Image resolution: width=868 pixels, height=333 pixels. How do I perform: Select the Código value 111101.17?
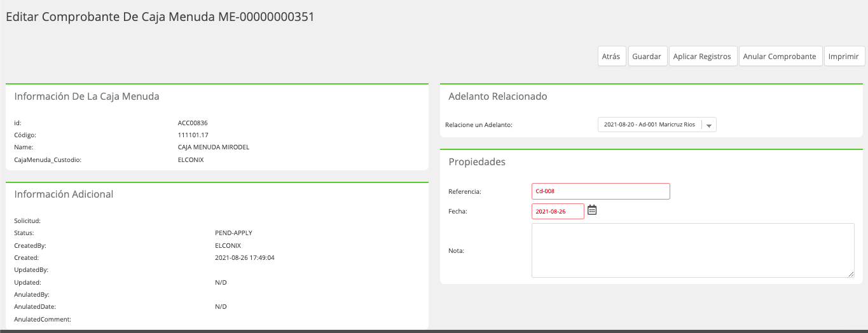pyautogui.click(x=193, y=135)
